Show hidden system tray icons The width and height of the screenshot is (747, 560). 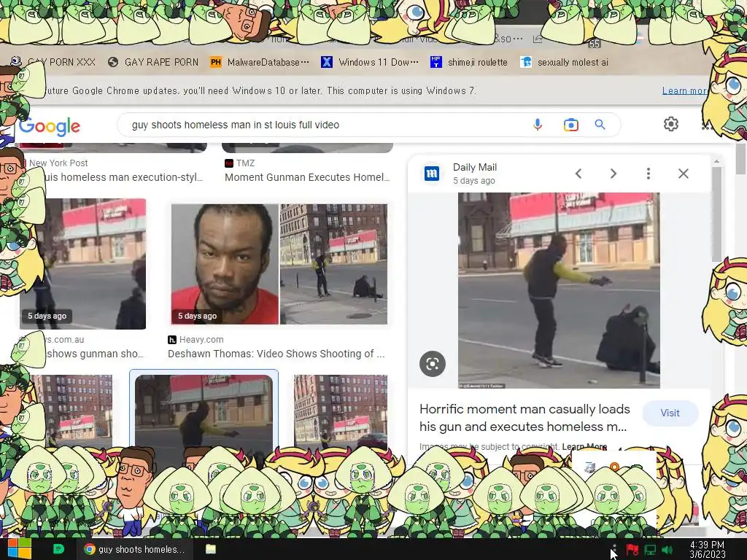click(x=614, y=549)
